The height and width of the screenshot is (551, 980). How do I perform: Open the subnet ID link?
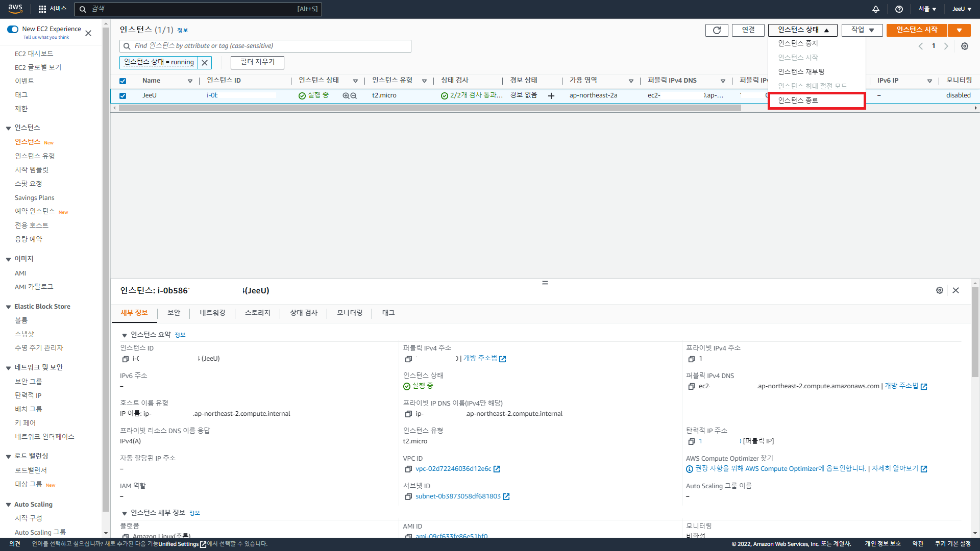[458, 496]
